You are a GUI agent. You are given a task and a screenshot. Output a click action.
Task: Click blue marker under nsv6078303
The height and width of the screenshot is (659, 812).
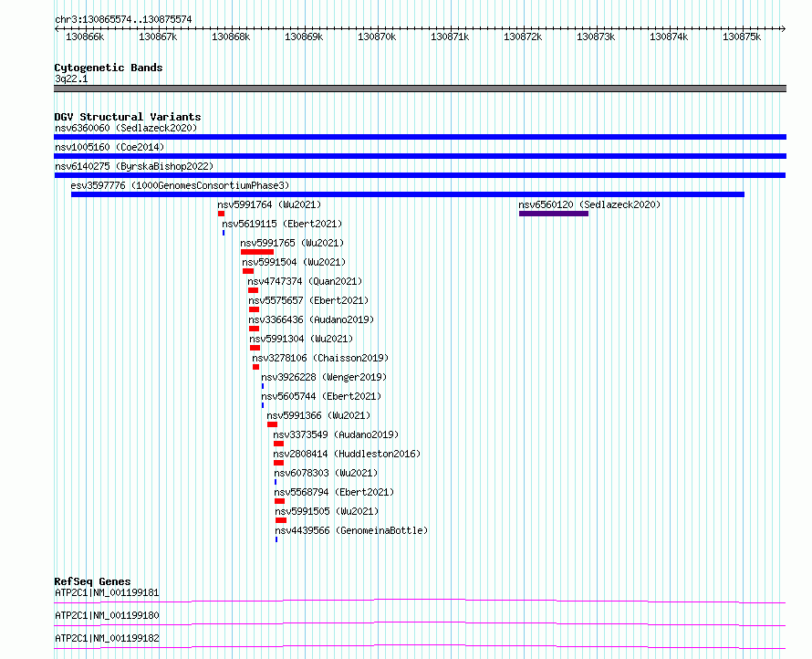tap(276, 482)
